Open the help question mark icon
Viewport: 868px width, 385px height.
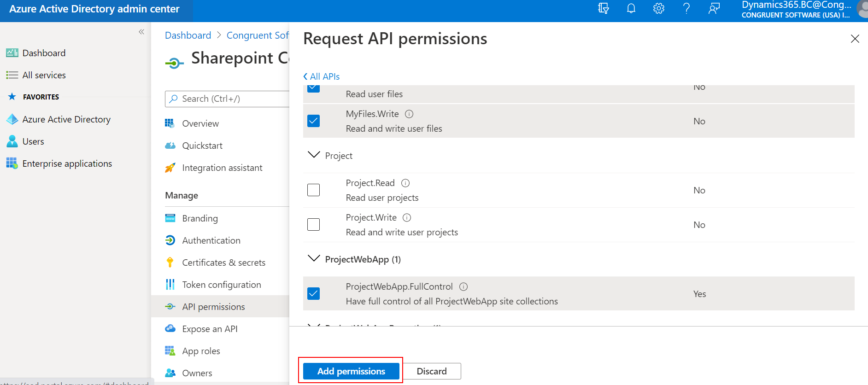[686, 8]
